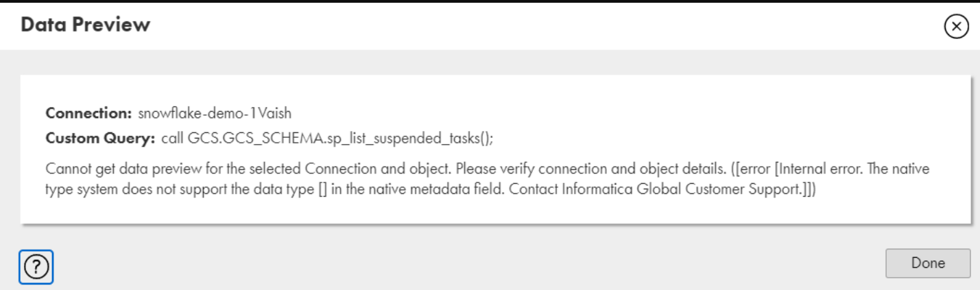The image size is (980, 290).
Task: Click the Data Preview dialog title
Action: coord(85,26)
